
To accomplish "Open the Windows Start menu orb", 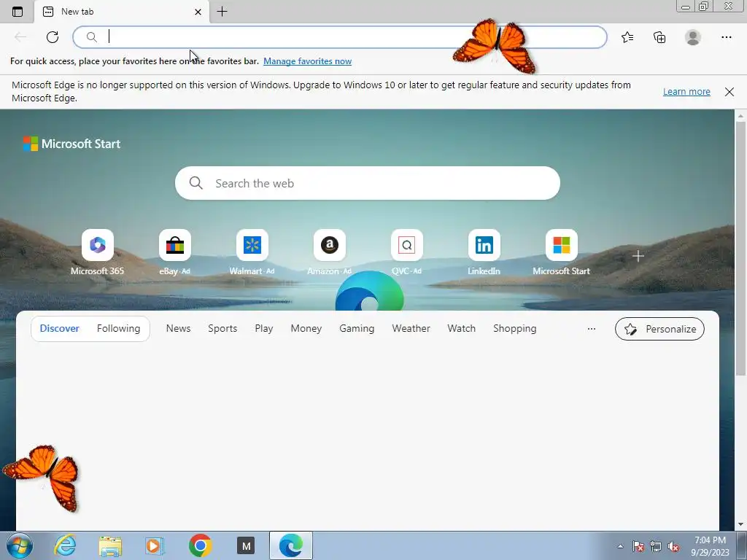I will 19,545.
